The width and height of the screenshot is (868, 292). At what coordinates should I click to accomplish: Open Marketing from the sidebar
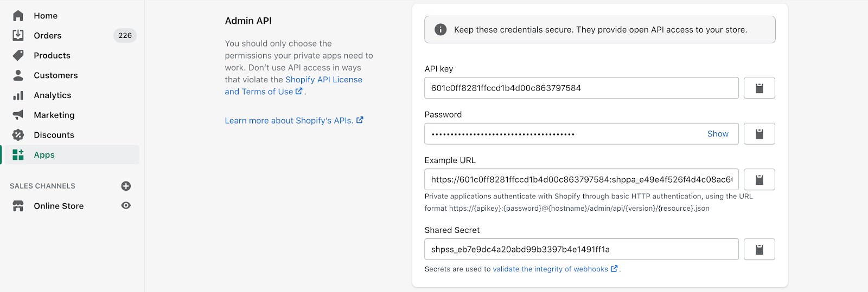click(54, 115)
